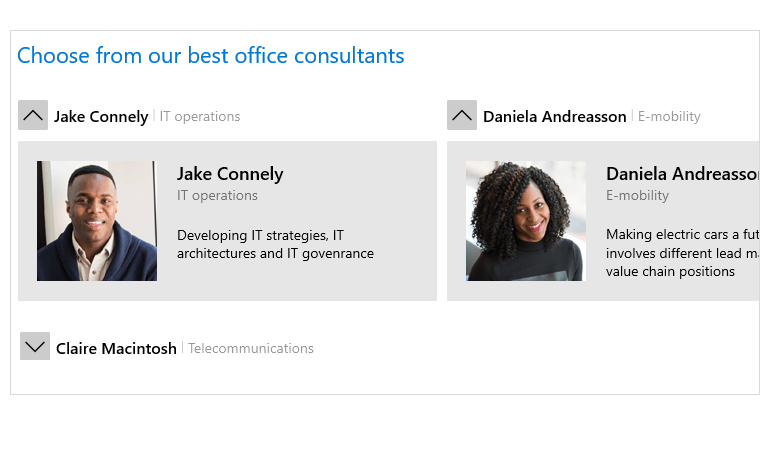Click the 'Choose from our best office consultants' heading
The width and height of the screenshot is (770, 455).
211,55
